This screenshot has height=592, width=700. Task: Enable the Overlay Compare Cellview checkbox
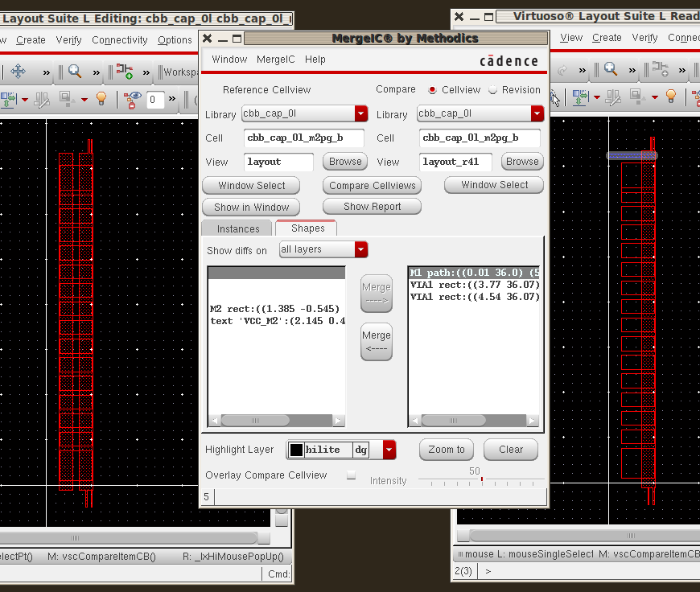tap(351, 475)
